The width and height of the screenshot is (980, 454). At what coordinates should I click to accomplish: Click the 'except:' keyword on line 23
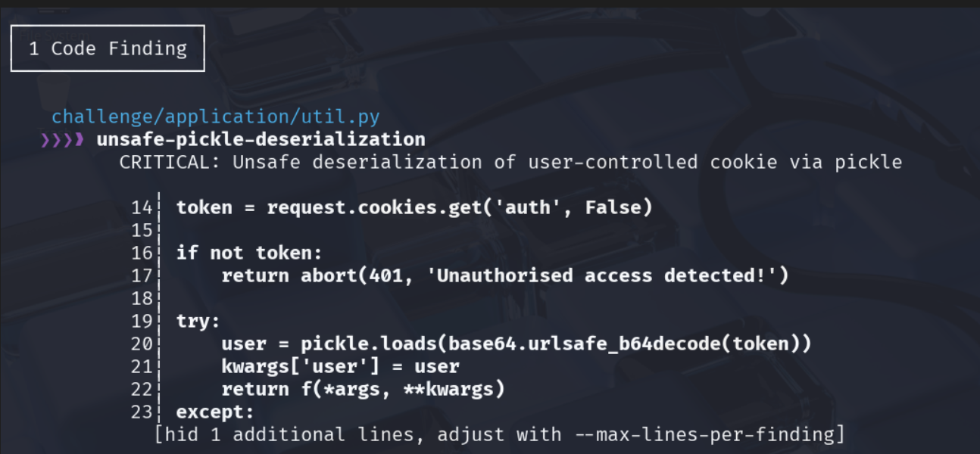[215, 412]
